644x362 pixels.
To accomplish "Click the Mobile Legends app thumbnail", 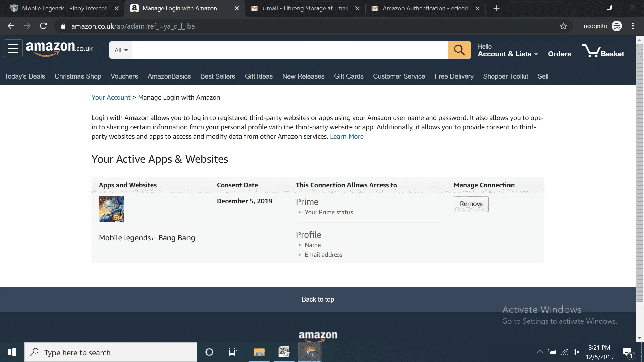I will (x=111, y=209).
